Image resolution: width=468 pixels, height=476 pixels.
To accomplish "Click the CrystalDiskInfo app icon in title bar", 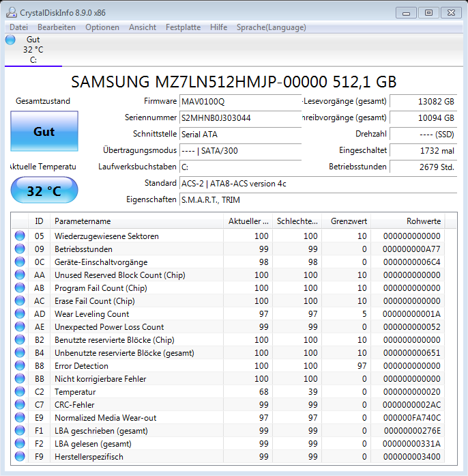I will pos(12,12).
